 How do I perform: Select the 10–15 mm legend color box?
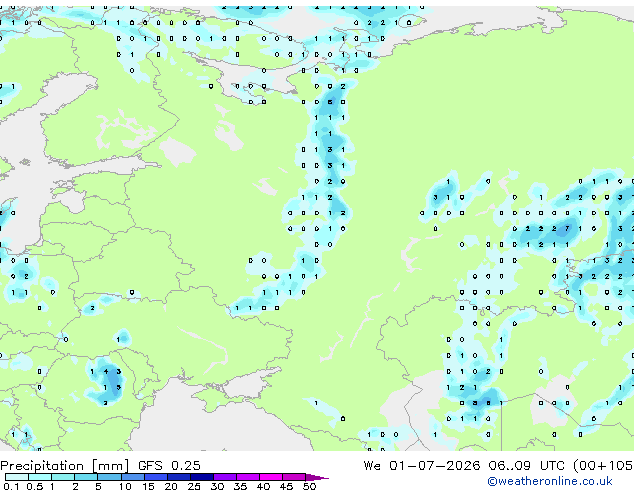[132, 477]
